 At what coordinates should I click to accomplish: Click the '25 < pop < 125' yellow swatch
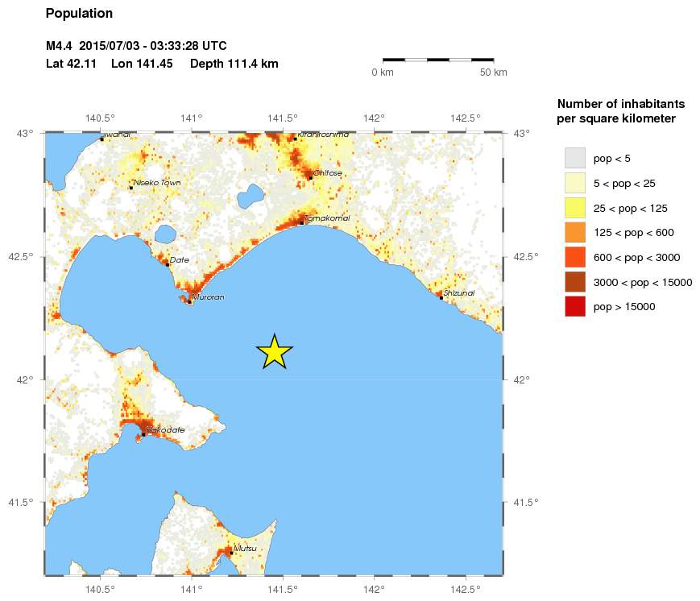pyautogui.click(x=574, y=208)
